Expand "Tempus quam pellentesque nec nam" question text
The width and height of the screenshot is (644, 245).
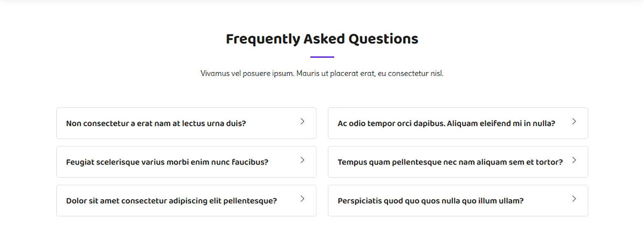click(450, 162)
